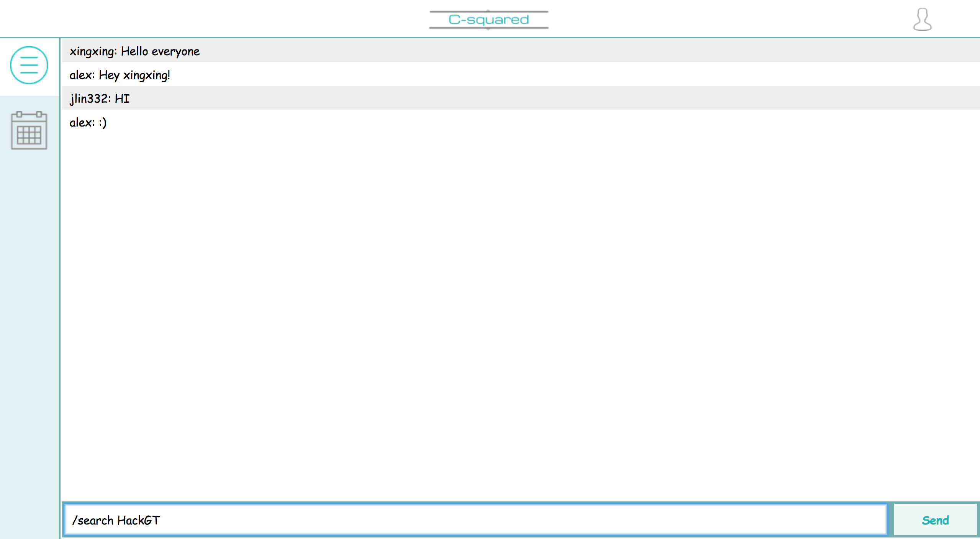
Task: Click the C-squared logo in the header
Action: click(x=488, y=20)
